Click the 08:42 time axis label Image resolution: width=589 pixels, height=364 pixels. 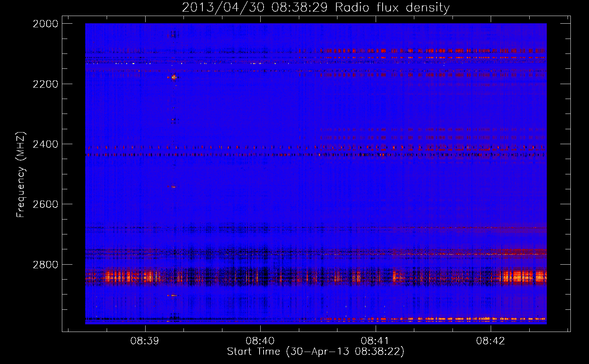(x=490, y=341)
